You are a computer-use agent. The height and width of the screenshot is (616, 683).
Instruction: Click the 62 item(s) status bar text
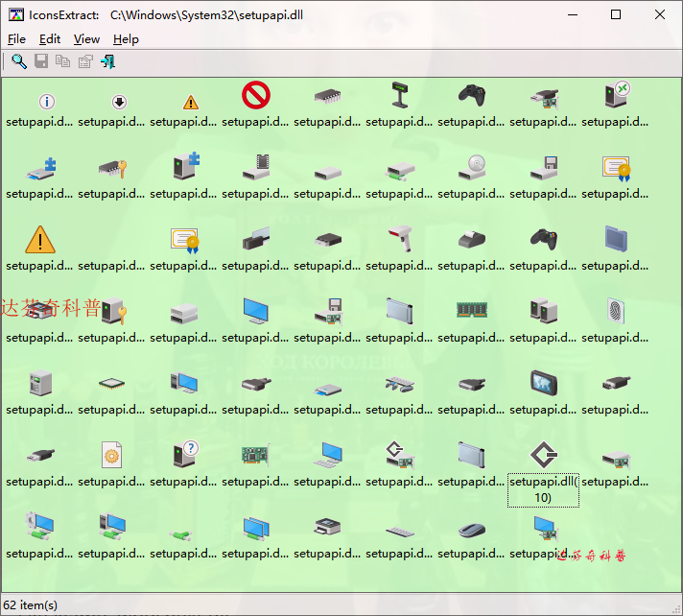click(30, 604)
